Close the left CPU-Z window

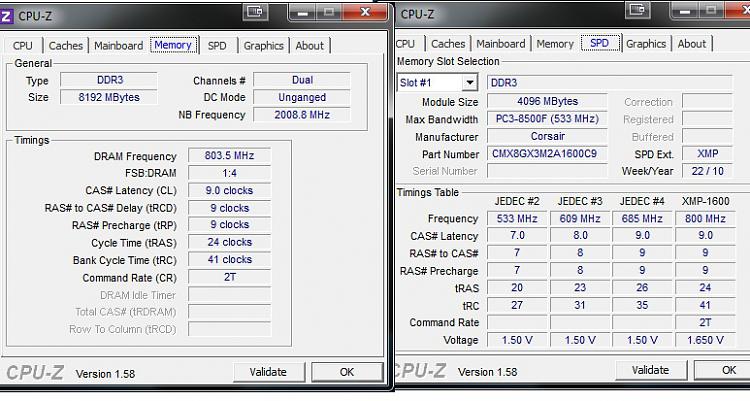(365, 12)
